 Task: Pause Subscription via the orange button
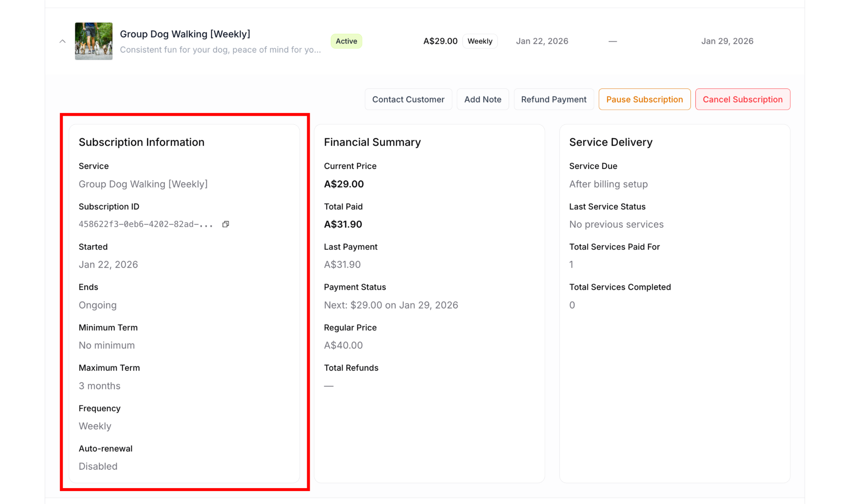coord(644,99)
